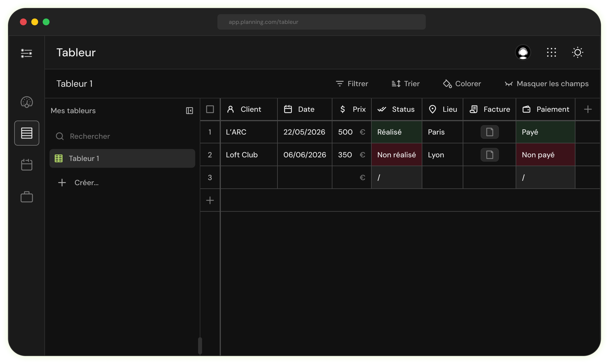This screenshot has height=364, width=609.
Task: Open the Payé payment cell dropdown
Action: point(546,132)
